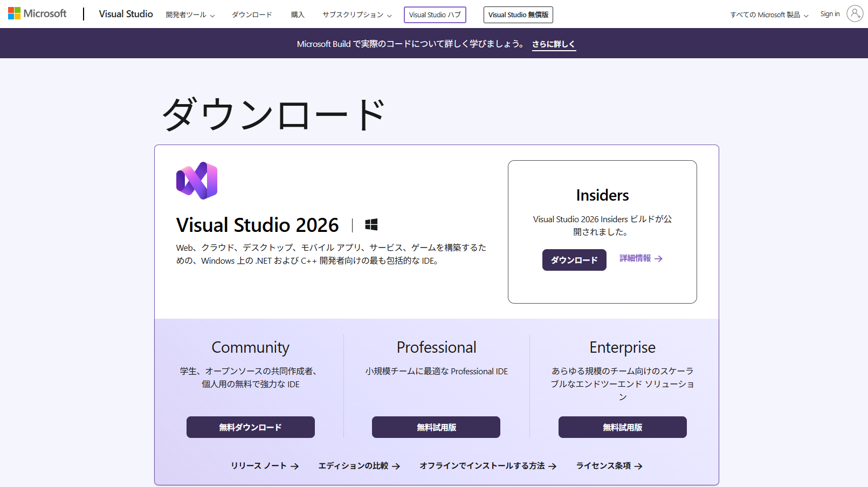This screenshot has width=868, height=487.
Task: Open Insiders 詳細情報 link
Action: coord(641,258)
